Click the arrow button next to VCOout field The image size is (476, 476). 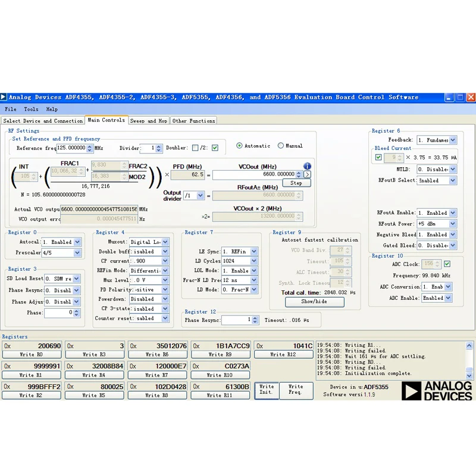[x=307, y=174]
